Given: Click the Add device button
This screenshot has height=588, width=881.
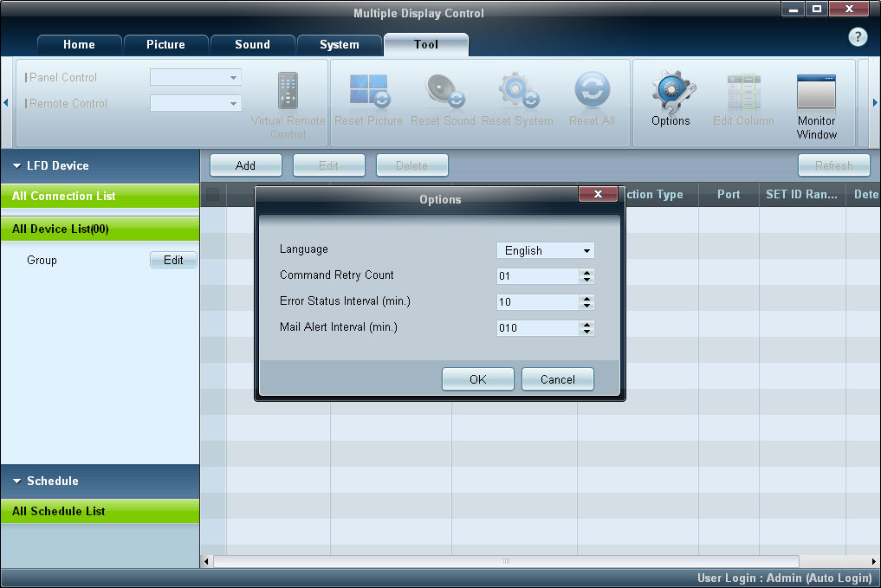Looking at the screenshot, I should click(245, 165).
